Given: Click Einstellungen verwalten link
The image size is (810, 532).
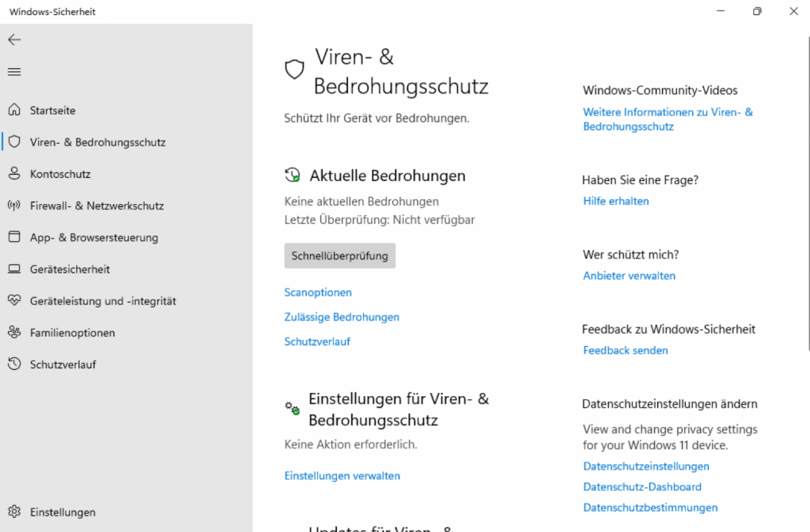Looking at the screenshot, I should pos(342,476).
